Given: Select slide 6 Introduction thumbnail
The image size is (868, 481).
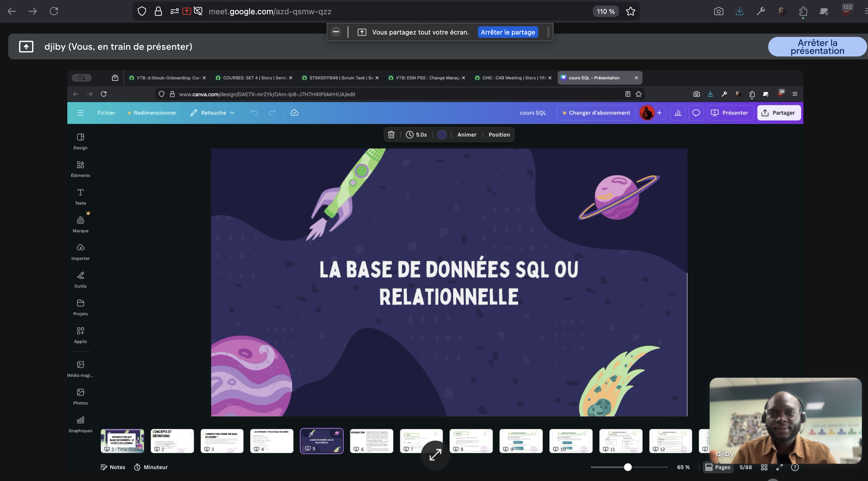Looking at the screenshot, I should coord(371,441).
